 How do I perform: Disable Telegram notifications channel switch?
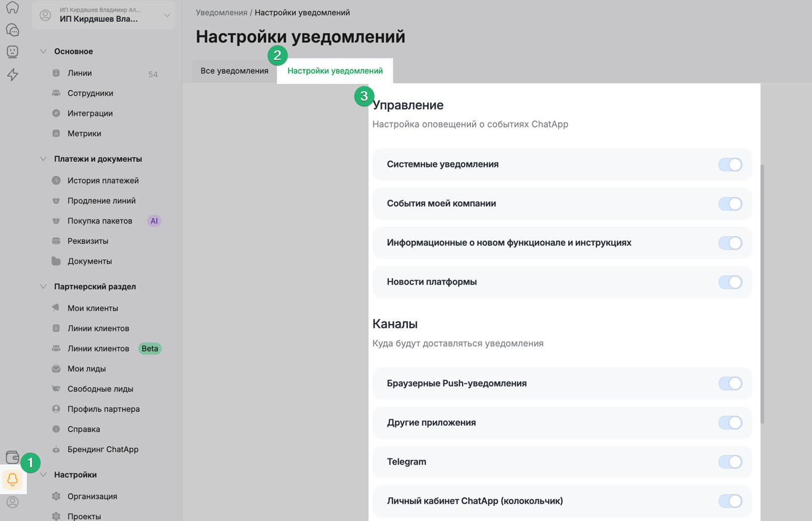point(730,462)
